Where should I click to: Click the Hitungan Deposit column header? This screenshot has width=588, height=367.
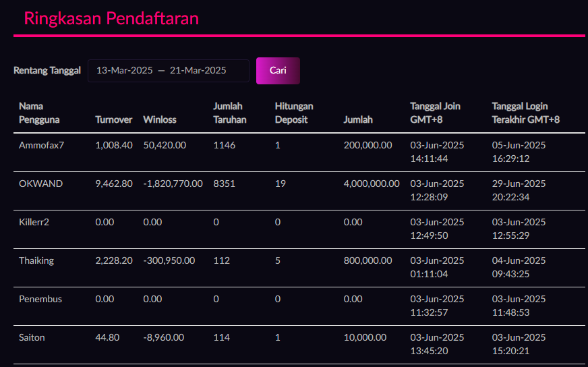[294, 113]
